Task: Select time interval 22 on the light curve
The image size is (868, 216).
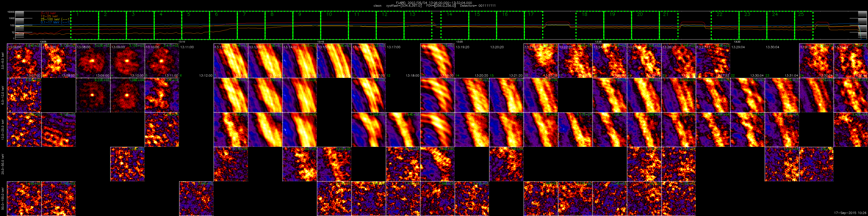Action: (725, 25)
